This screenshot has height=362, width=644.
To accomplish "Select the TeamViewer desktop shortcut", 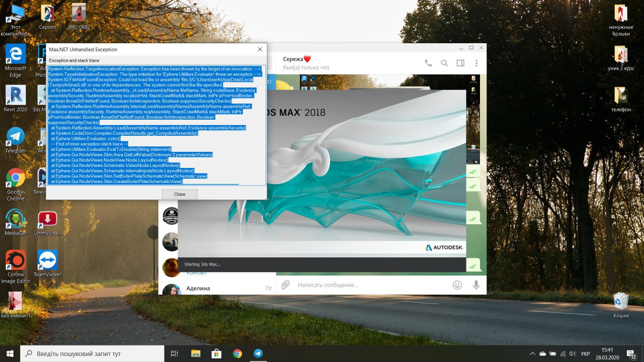I will pyautogui.click(x=47, y=264).
